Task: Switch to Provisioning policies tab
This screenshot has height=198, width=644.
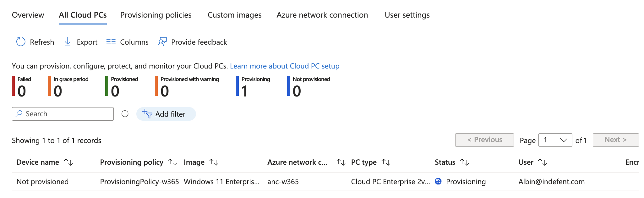Action: [x=156, y=15]
